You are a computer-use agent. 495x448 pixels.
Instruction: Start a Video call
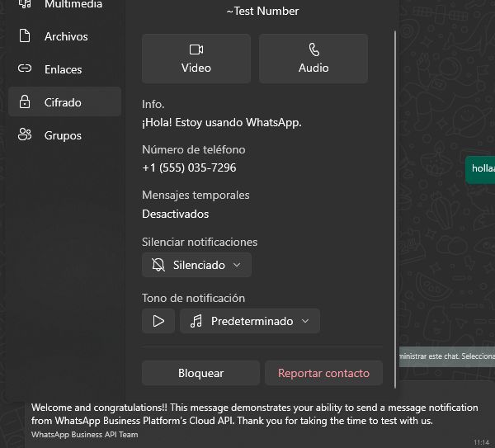tap(196, 59)
